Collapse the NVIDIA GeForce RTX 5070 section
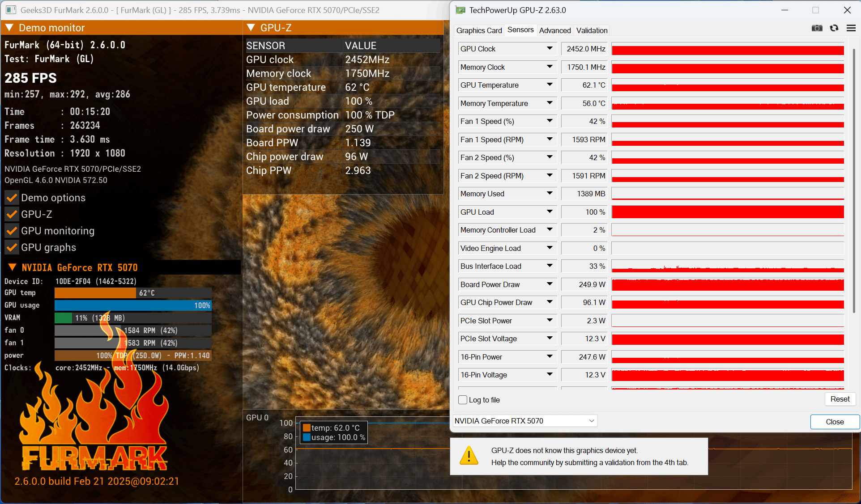861x504 pixels. [x=13, y=267]
